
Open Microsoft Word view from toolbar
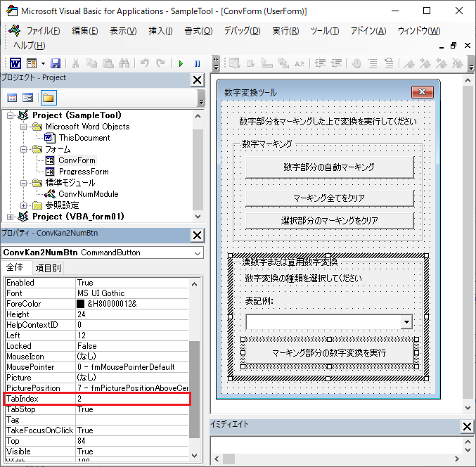click(x=15, y=63)
